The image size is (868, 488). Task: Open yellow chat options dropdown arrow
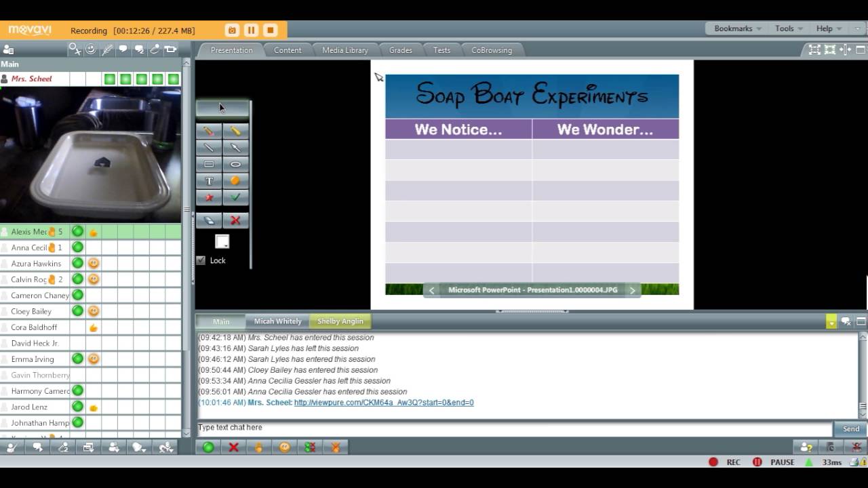tap(831, 322)
